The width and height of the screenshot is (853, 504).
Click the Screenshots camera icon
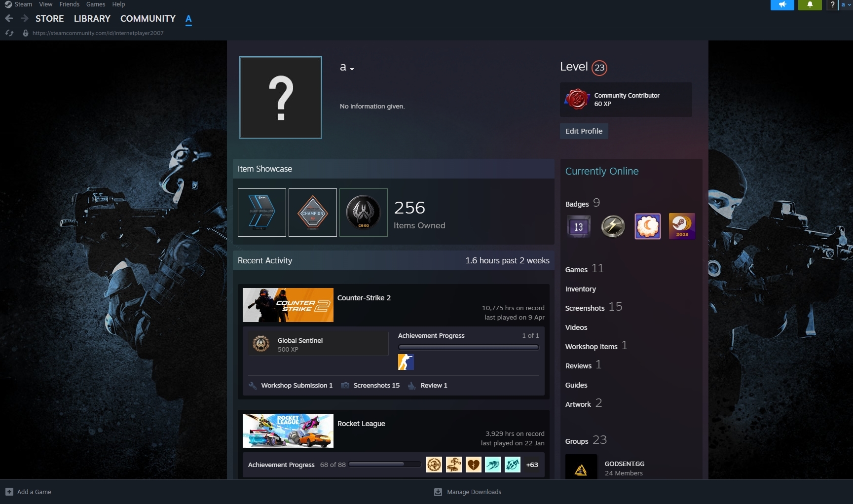(x=345, y=386)
